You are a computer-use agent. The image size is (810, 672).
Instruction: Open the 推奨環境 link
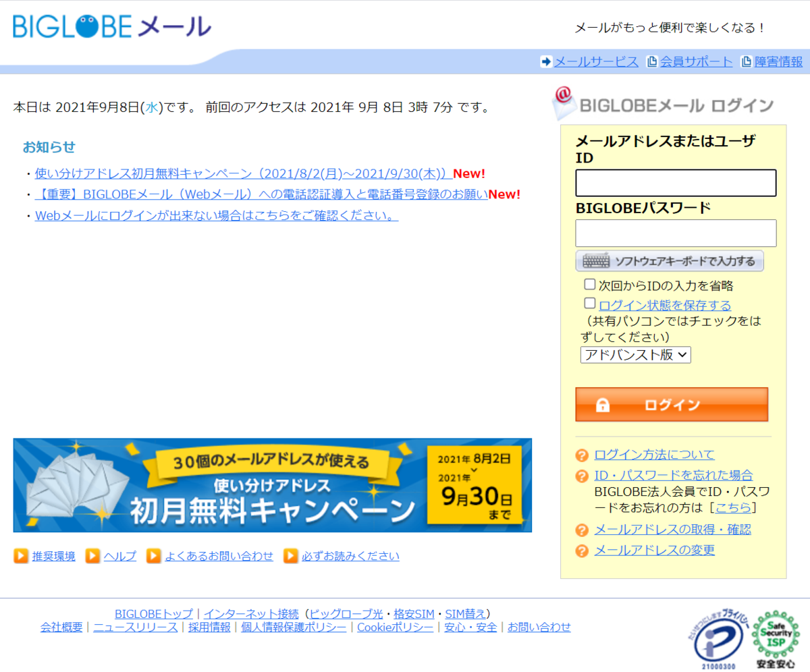click(54, 556)
